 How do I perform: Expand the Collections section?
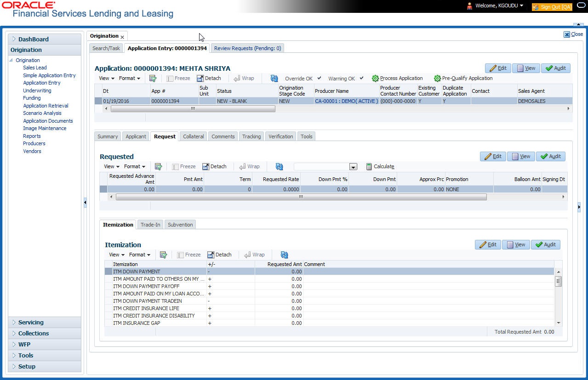coord(14,334)
